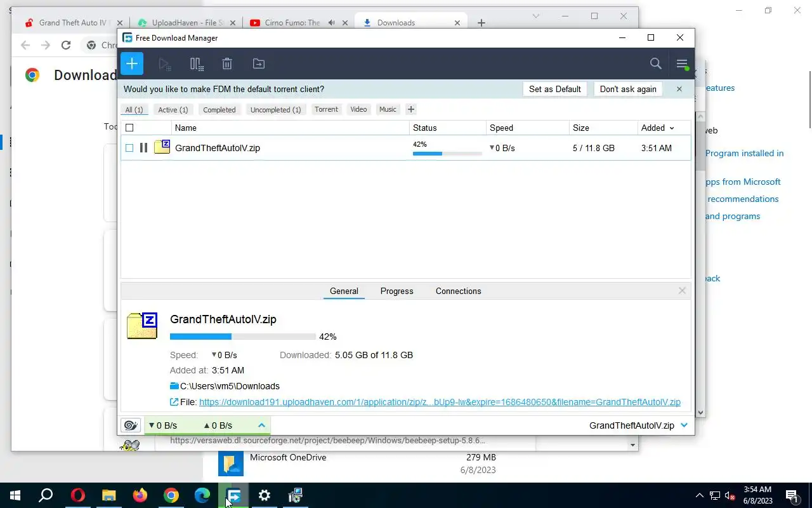The height and width of the screenshot is (508, 812).
Task: Show hidden system tray icons
Action: [700, 495]
